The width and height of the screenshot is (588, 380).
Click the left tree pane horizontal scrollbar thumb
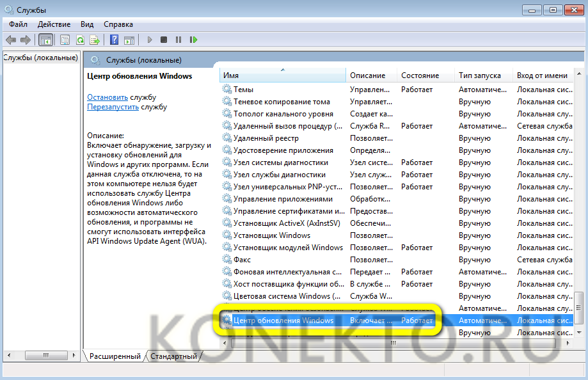pos(46,355)
